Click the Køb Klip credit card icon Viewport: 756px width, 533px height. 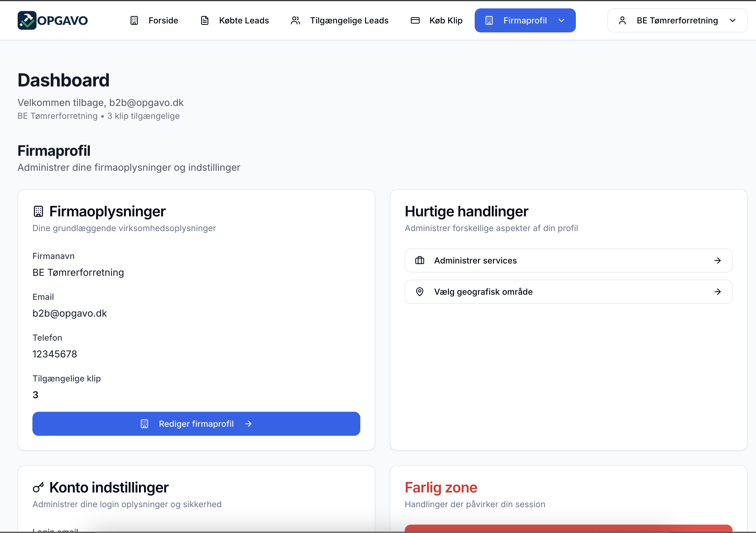click(415, 20)
